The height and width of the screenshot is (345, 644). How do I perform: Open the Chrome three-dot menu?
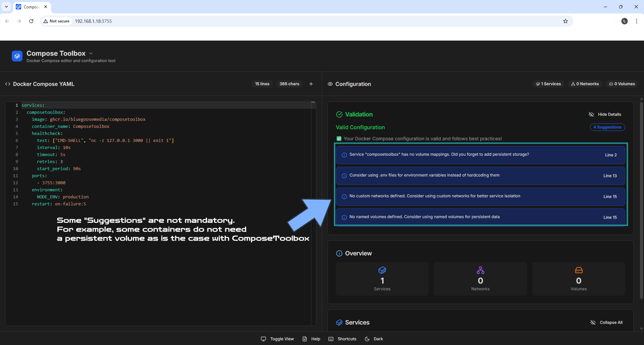click(x=637, y=21)
